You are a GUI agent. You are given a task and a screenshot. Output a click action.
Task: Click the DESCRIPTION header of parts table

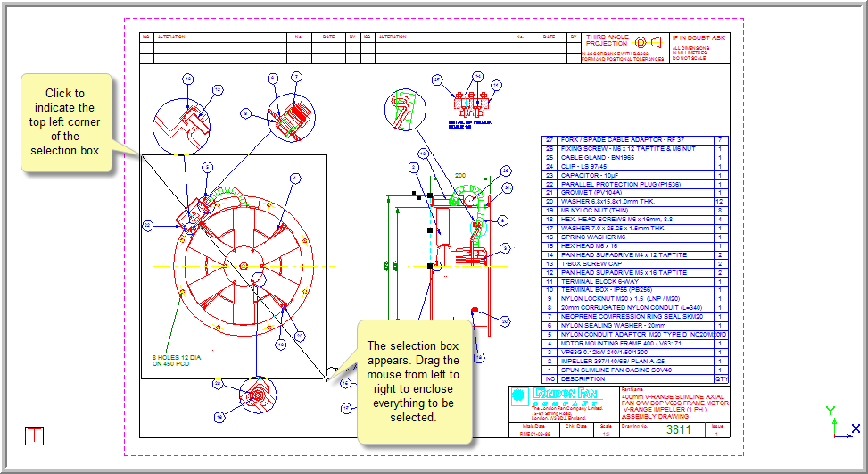(x=623, y=378)
